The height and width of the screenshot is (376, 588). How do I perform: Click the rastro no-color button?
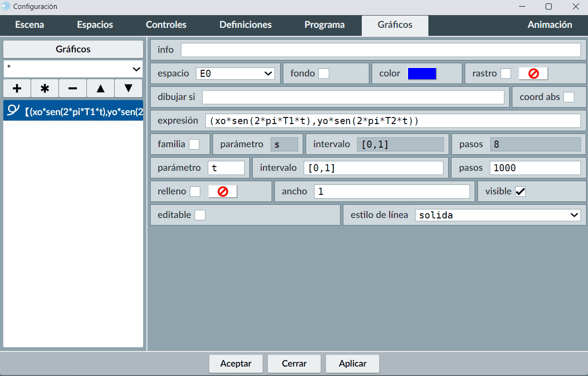(533, 74)
